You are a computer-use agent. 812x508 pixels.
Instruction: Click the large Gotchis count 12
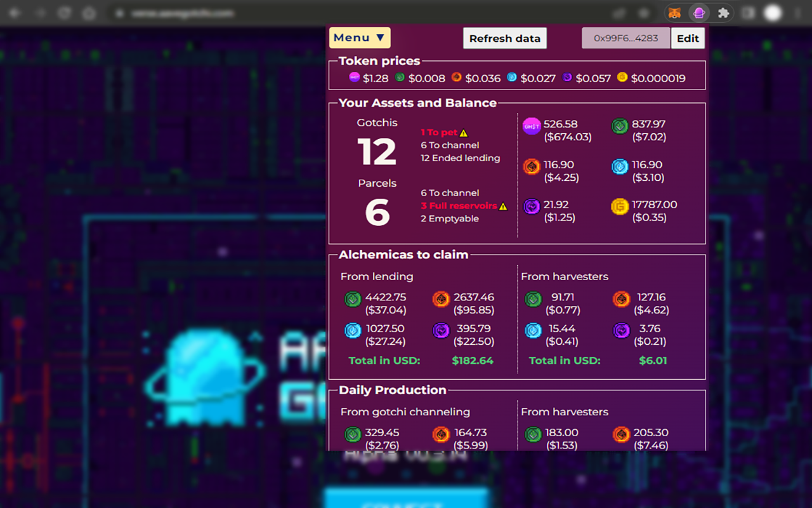tap(377, 152)
